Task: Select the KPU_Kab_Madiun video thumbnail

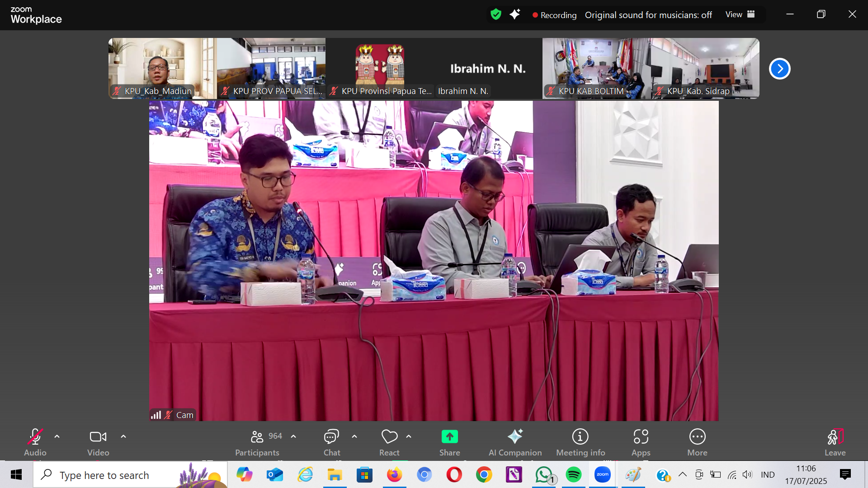Action: [x=162, y=68]
